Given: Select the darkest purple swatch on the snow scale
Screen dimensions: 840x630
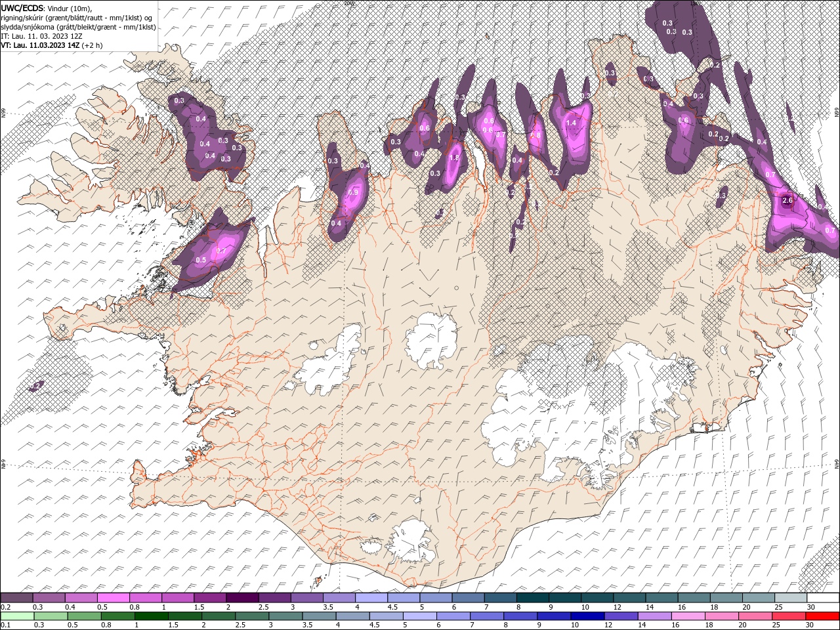Looking at the screenshot, I should [x=242, y=598].
